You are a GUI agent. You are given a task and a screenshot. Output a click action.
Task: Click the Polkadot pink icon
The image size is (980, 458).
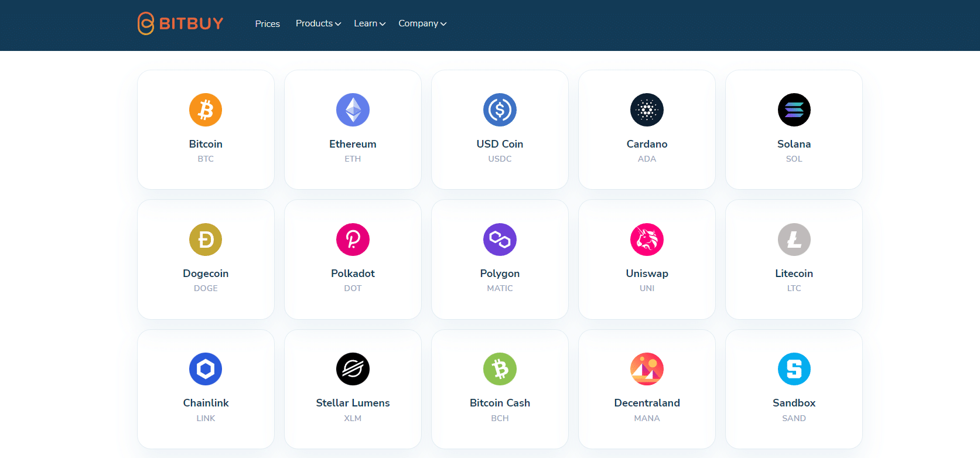[353, 240]
